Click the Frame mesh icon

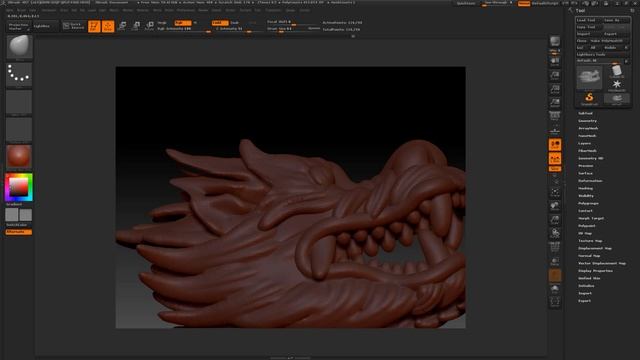(555, 192)
